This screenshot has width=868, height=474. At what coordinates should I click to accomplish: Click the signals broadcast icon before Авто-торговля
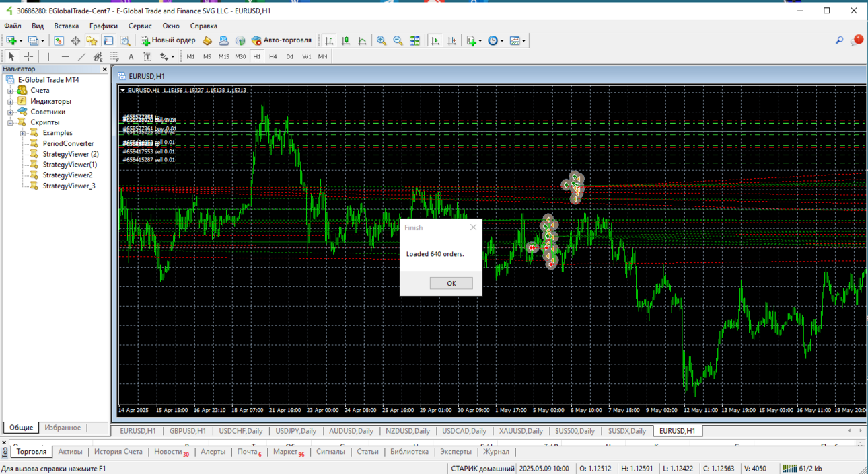(x=240, y=40)
